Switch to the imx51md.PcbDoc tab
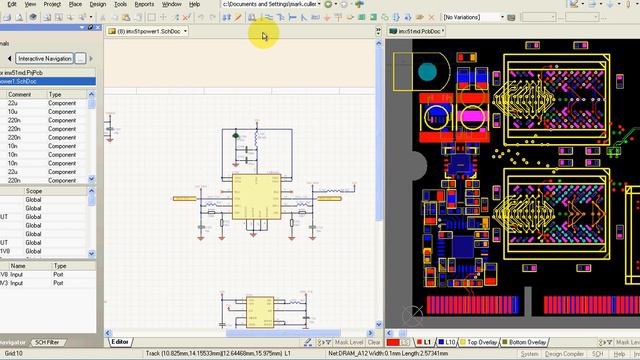This screenshot has height=360, width=640. pyautogui.click(x=417, y=31)
